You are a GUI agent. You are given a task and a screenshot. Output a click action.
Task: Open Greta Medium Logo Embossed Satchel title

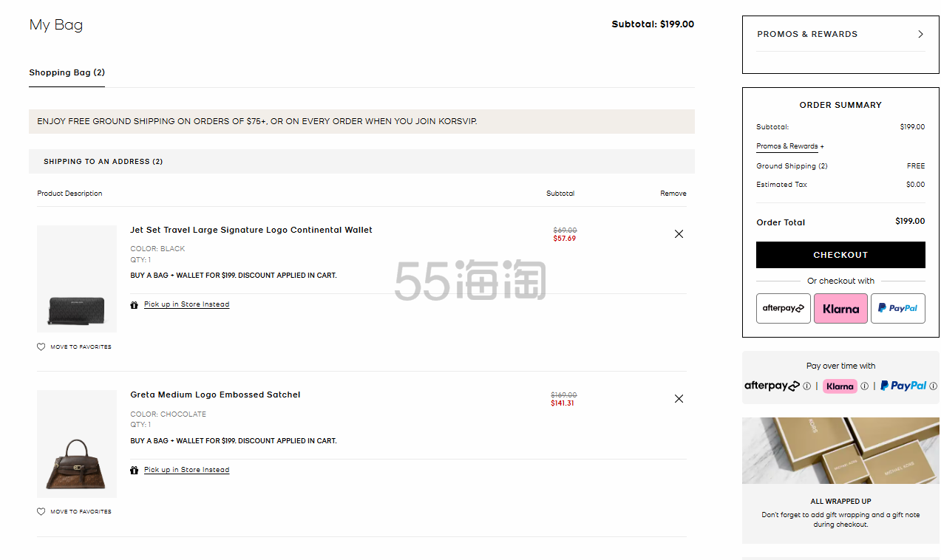[215, 395]
